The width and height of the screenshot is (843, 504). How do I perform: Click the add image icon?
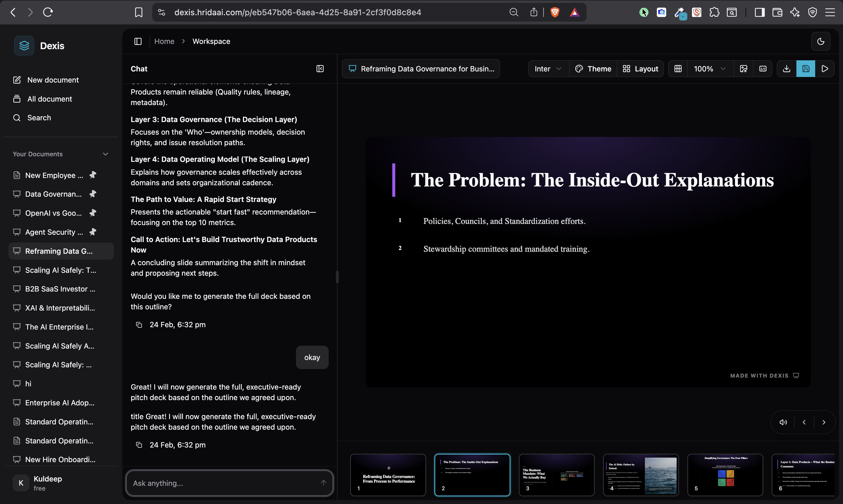tap(743, 69)
